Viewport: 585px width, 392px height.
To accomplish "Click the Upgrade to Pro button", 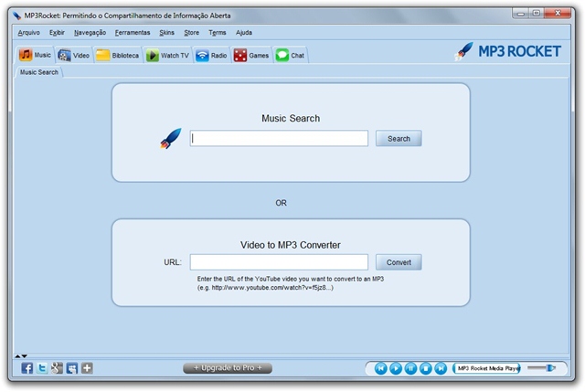I will (228, 368).
